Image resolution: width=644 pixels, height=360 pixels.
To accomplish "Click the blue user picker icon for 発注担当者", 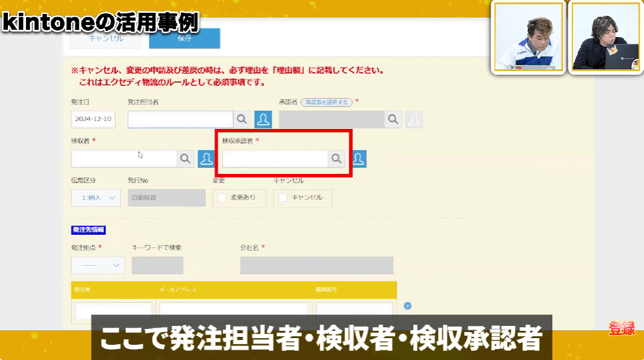I will (263, 119).
